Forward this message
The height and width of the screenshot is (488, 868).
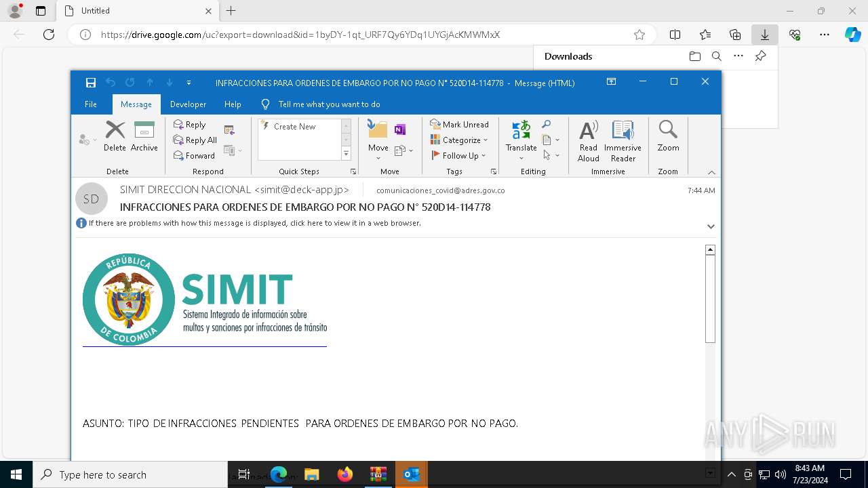(x=194, y=156)
